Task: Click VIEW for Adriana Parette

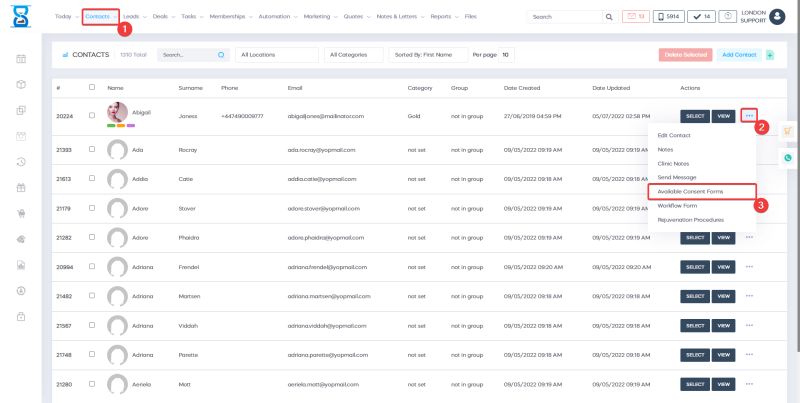Action: click(x=723, y=355)
